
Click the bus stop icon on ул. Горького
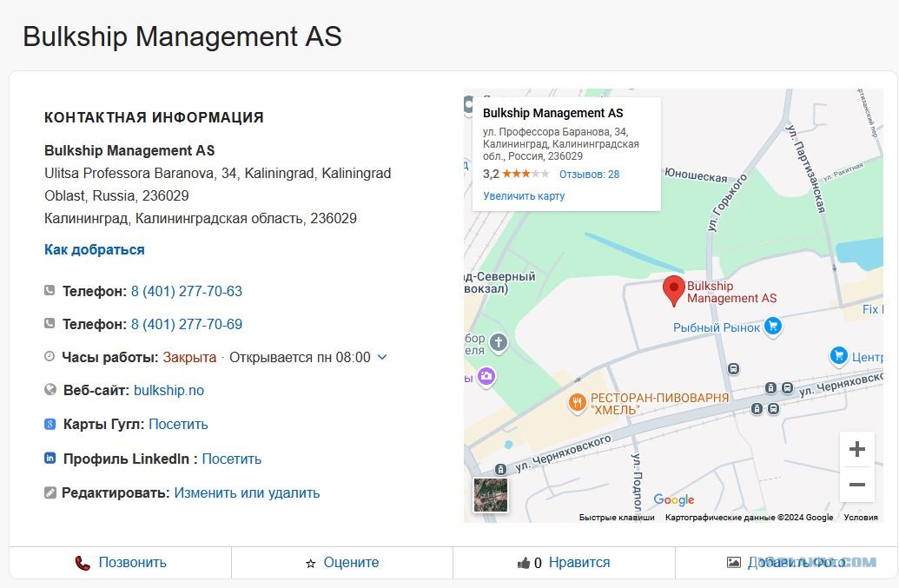pyautogui.click(x=733, y=368)
